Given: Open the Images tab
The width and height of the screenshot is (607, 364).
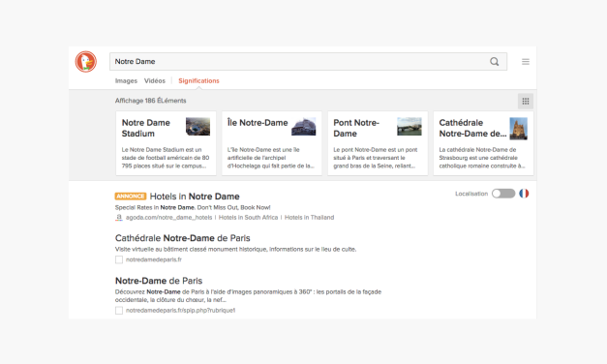Looking at the screenshot, I should (x=126, y=80).
